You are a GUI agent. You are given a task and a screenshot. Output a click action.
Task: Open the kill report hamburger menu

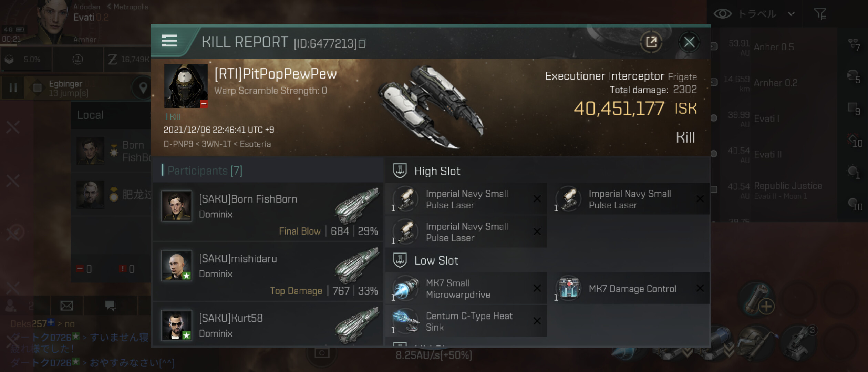pyautogui.click(x=169, y=41)
